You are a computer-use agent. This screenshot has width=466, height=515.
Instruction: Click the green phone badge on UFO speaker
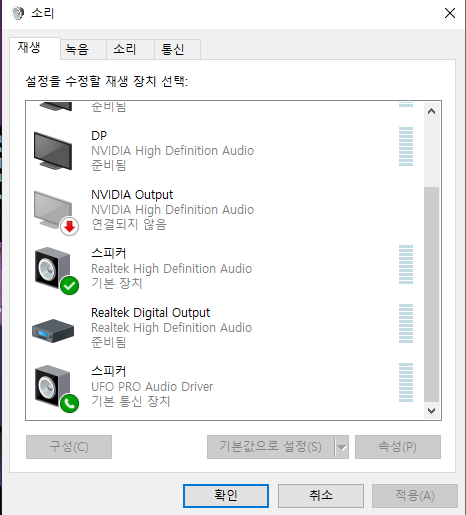[x=69, y=404]
